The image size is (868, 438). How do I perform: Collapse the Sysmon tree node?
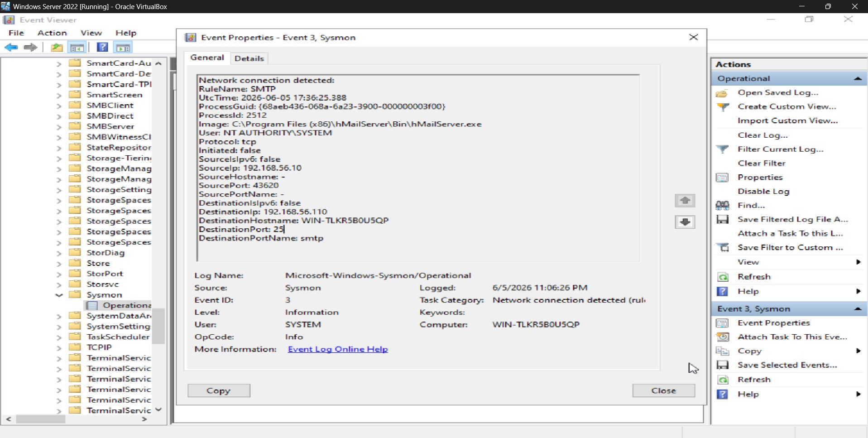(x=59, y=295)
